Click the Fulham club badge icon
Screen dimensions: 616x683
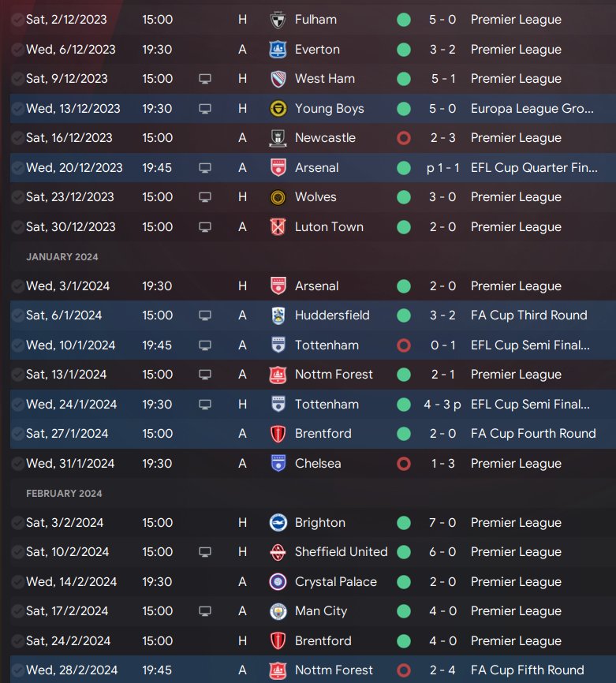(x=277, y=20)
